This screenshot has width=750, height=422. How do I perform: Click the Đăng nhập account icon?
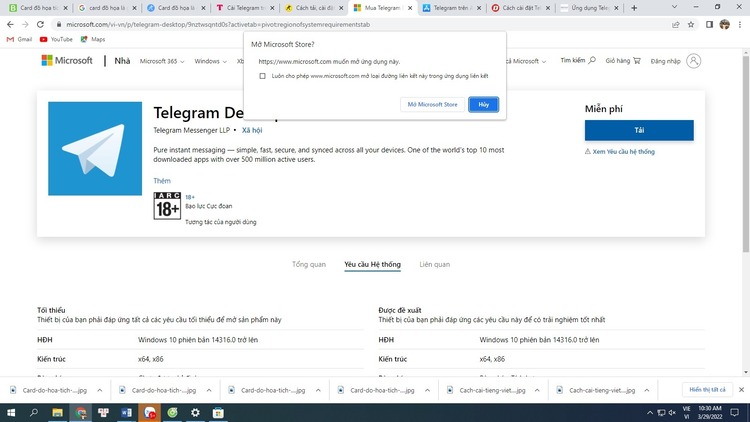[x=694, y=61]
